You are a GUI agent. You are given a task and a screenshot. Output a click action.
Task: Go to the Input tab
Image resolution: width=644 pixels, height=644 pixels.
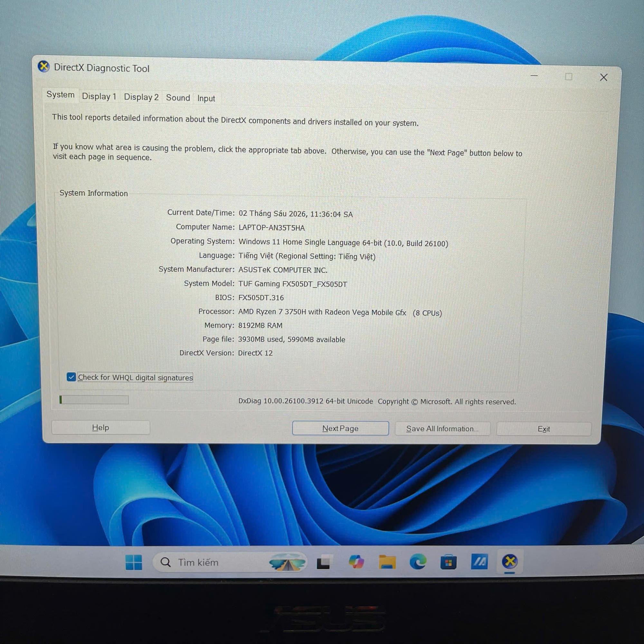point(206,98)
